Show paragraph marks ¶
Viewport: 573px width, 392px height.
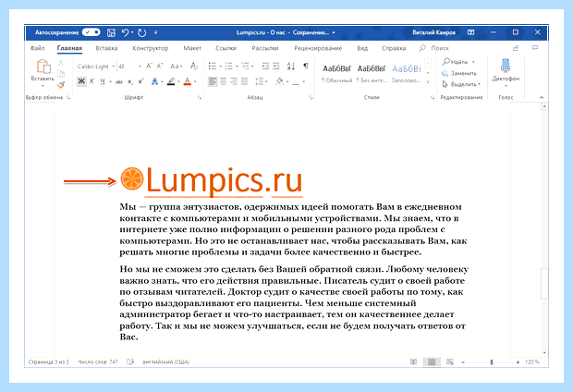pyautogui.click(x=306, y=66)
